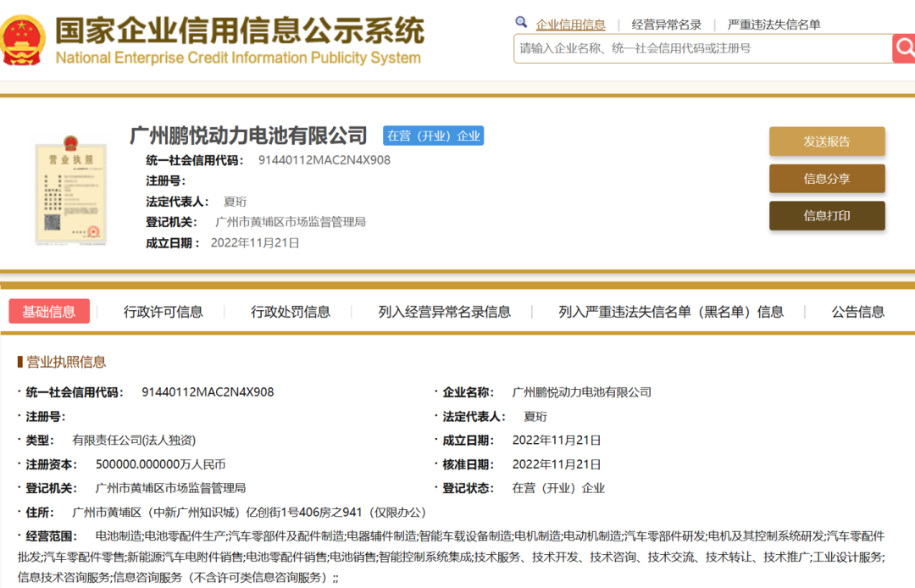
Task: Click the national emblem logo
Action: pyautogui.click(x=23, y=39)
